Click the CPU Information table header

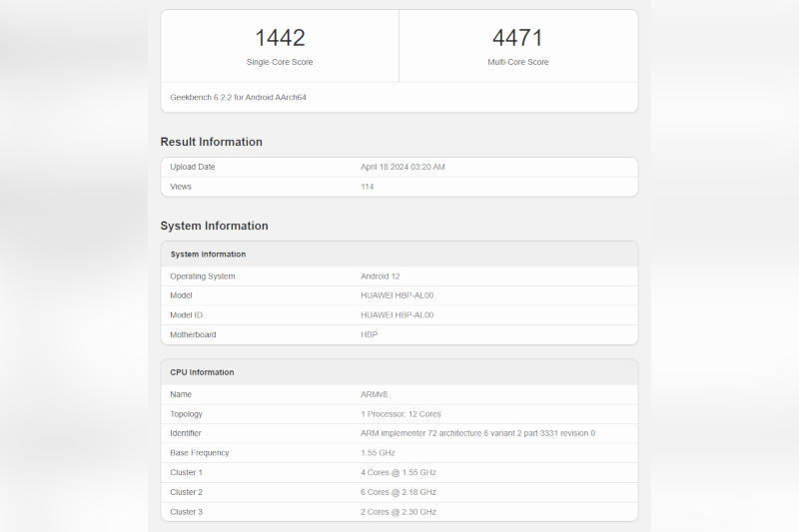202,372
